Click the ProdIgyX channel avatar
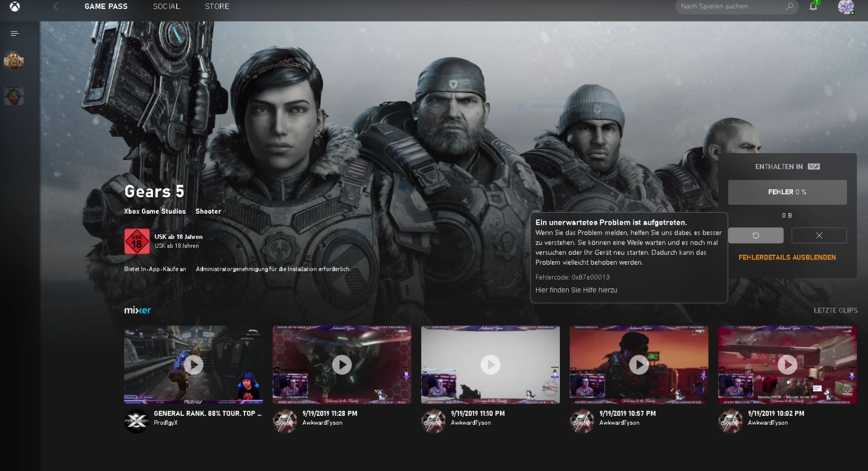 [137, 421]
